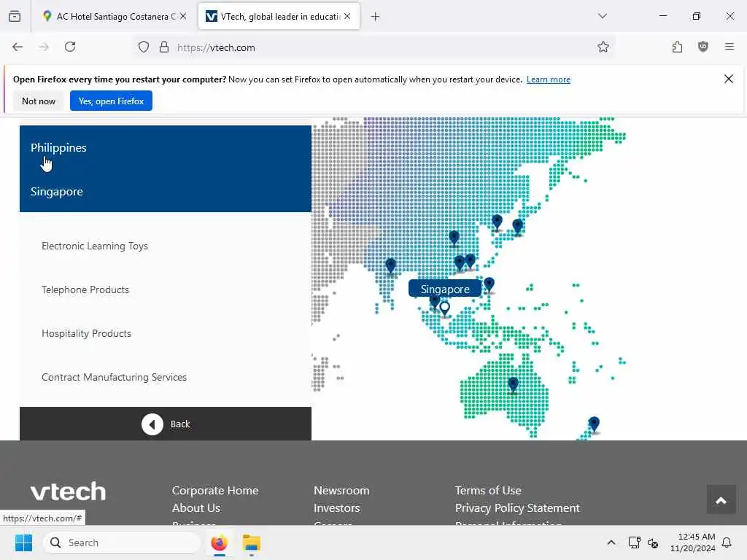Open Investors footer link
This screenshot has height=560, width=747.
coord(337,508)
